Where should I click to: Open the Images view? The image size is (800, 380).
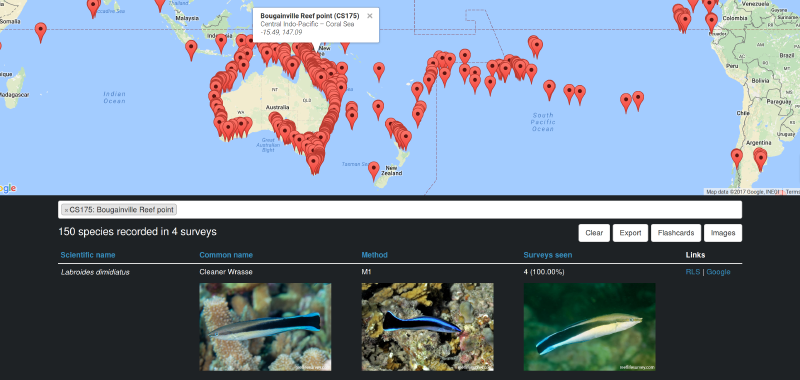tap(722, 233)
